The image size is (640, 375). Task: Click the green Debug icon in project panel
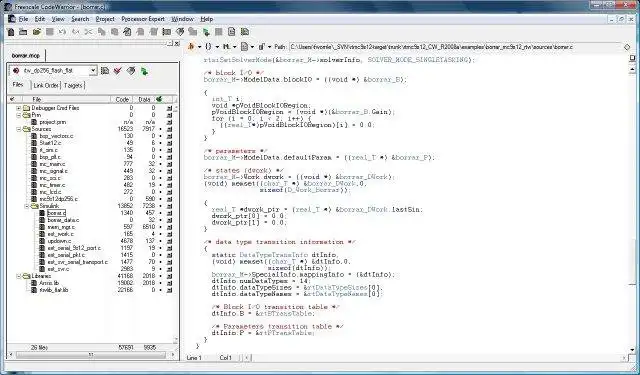pyautogui.click(x=144, y=71)
